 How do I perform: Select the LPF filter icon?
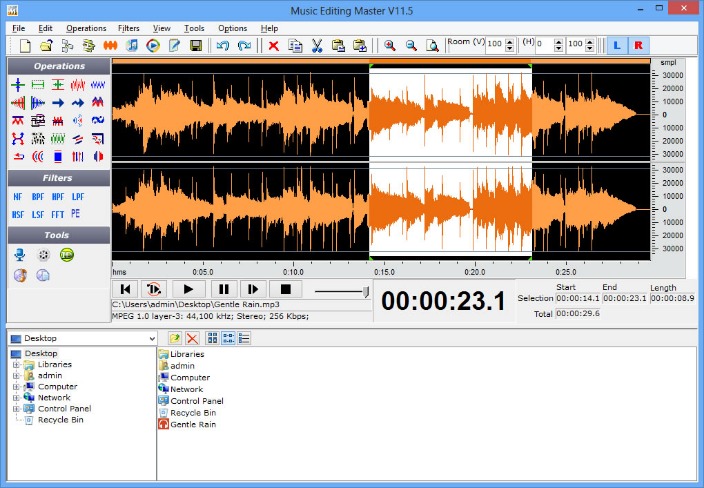(77, 197)
